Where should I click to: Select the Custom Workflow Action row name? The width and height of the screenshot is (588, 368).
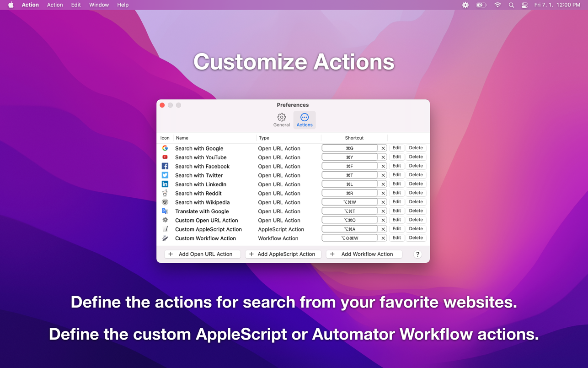[x=206, y=238]
